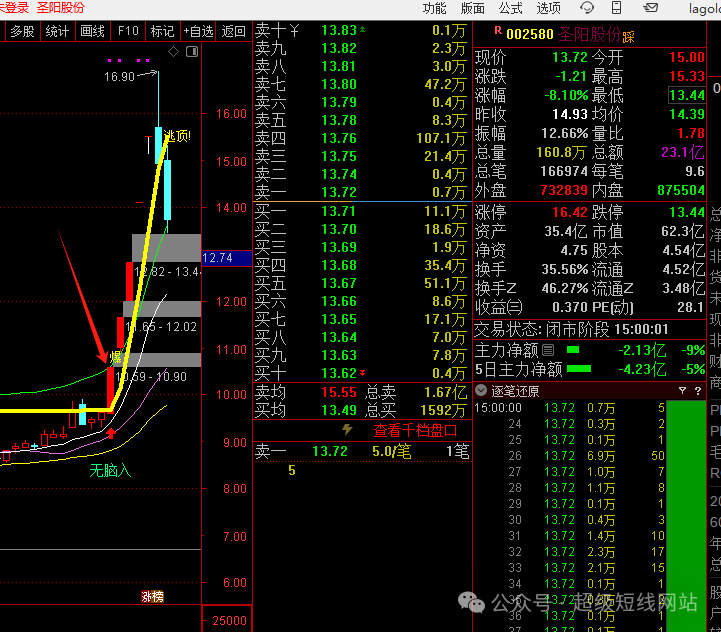Click the 统计 toolbar button

pos(57,31)
